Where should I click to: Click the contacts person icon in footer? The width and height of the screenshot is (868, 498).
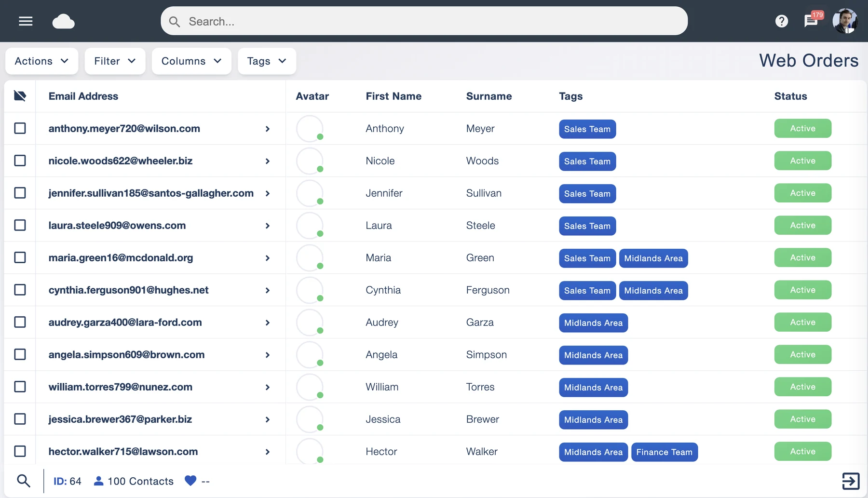click(x=98, y=481)
